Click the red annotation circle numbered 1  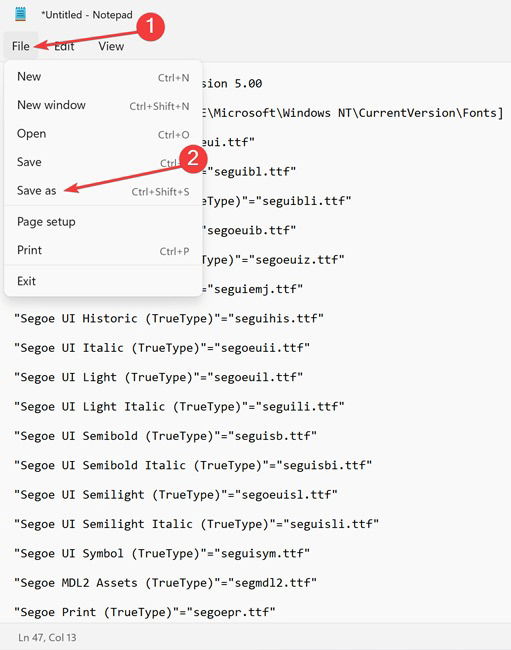click(x=150, y=27)
